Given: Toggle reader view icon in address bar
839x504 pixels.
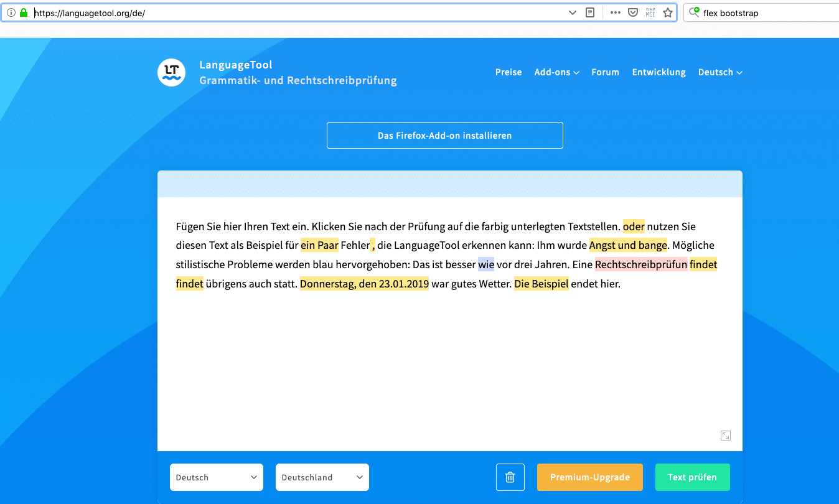Looking at the screenshot, I should coord(590,12).
